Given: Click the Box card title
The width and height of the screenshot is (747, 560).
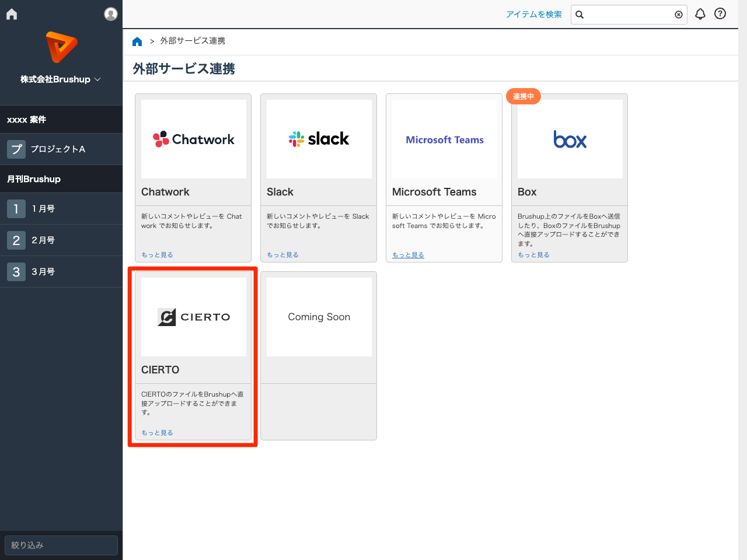Looking at the screenshot, I should (x=527, y=192).
